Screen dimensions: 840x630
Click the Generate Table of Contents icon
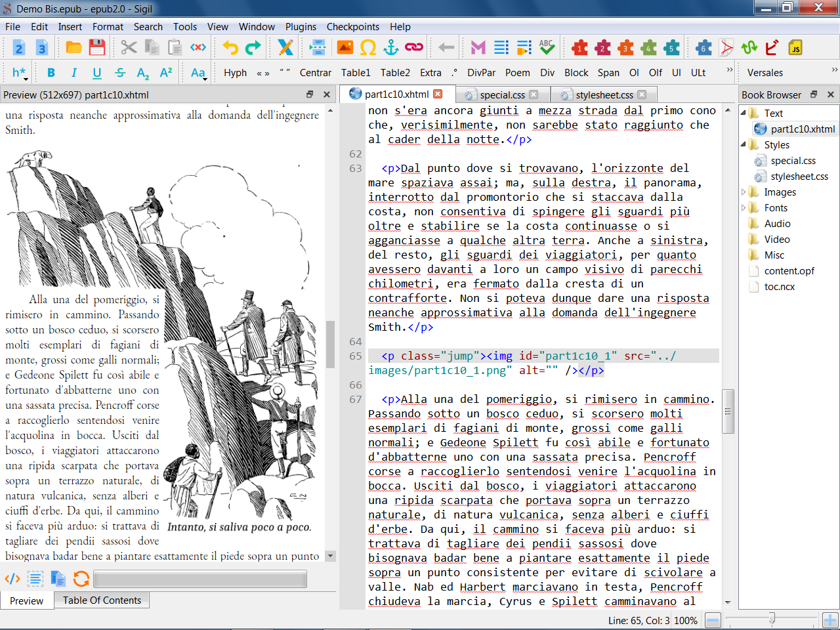(501, 47)
